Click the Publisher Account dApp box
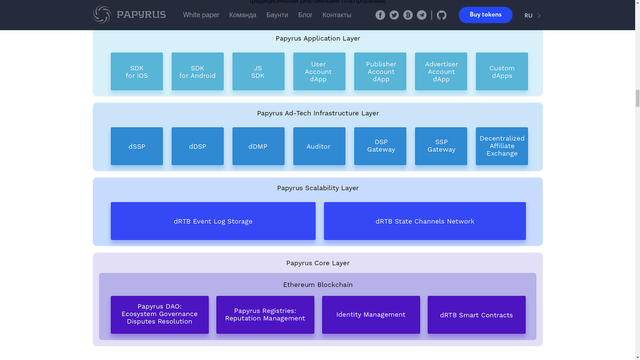Image resolution: width=640 pixels, height=360 pixels. tap(380, 71)
